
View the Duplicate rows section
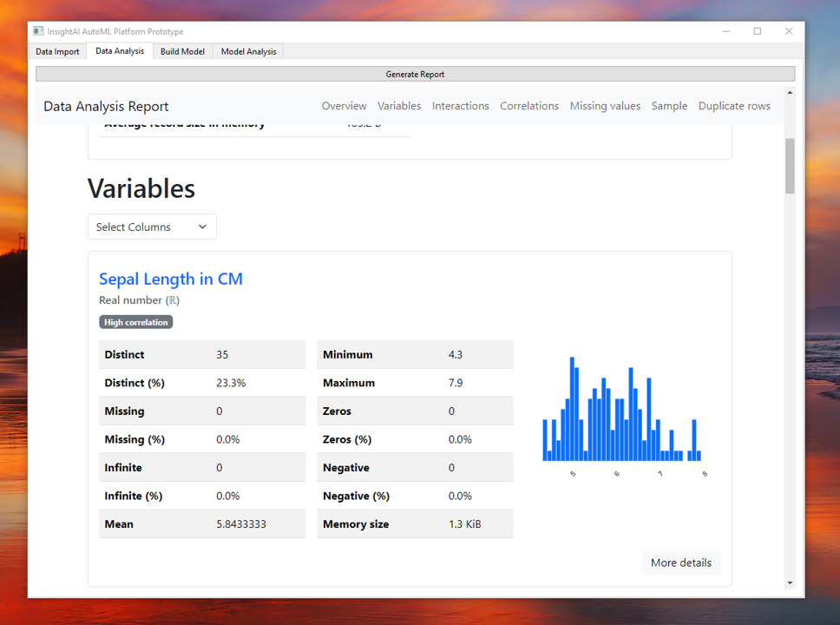point(733,105)
